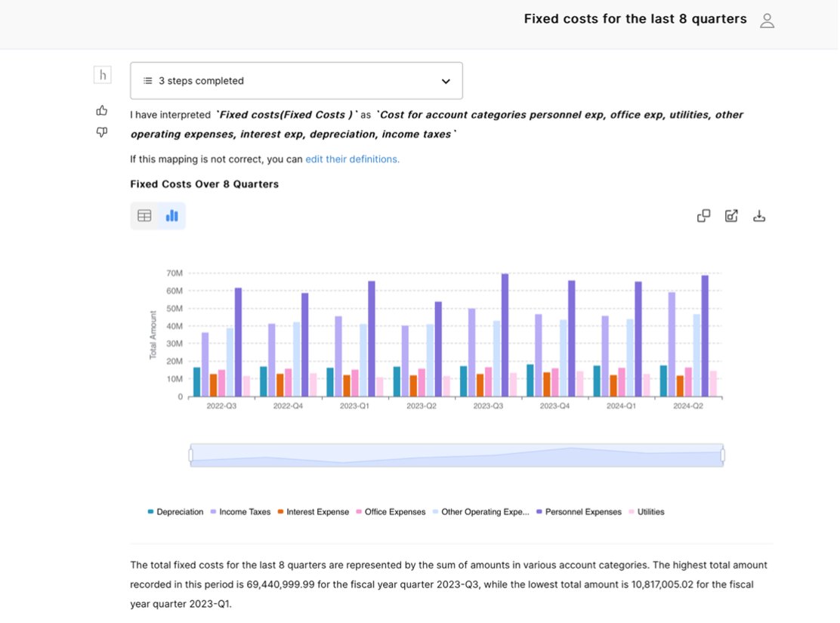840x623 pixels.
Task: Click the 'Fixed costs for the last 8 quarters' query
Action: (635, 19)
